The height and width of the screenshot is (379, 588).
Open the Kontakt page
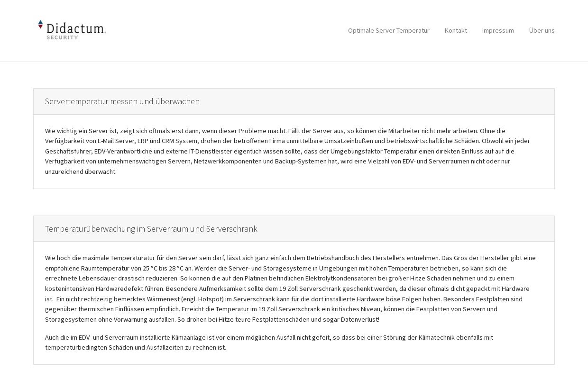(456, 30)
